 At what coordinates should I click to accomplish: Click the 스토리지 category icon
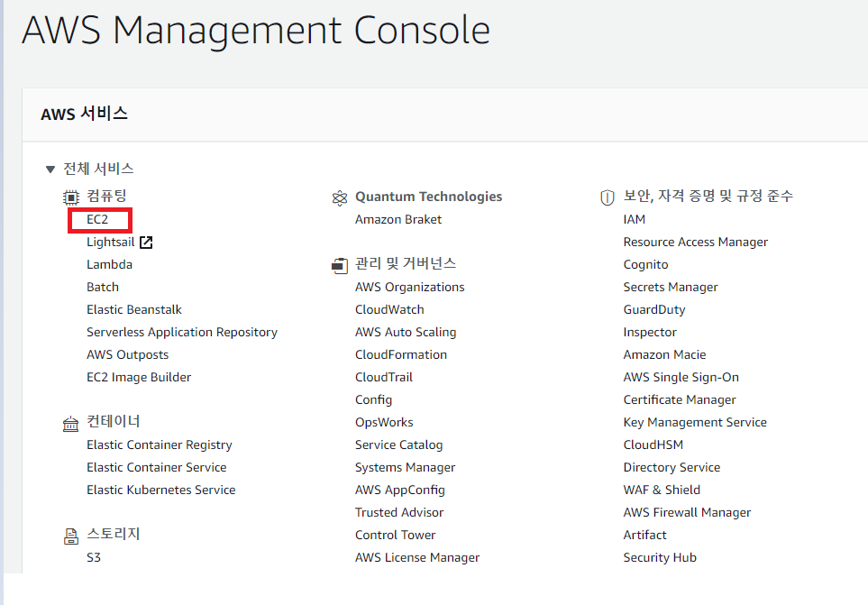coord(71,536)
